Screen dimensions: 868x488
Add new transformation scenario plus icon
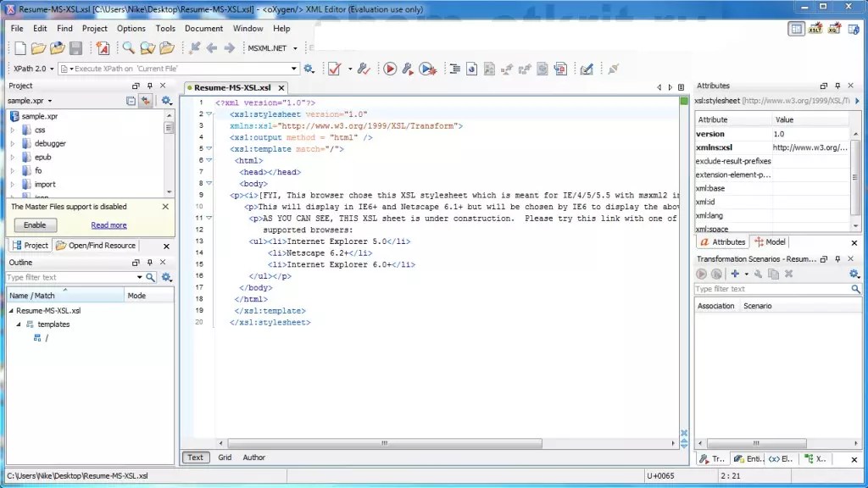(x=735, y=274)
